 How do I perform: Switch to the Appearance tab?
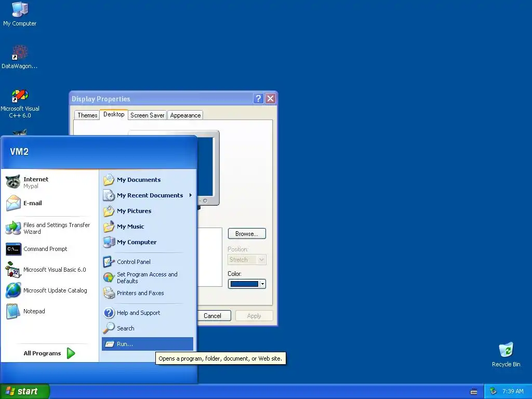pyautogui.click(x=185, y=115)
